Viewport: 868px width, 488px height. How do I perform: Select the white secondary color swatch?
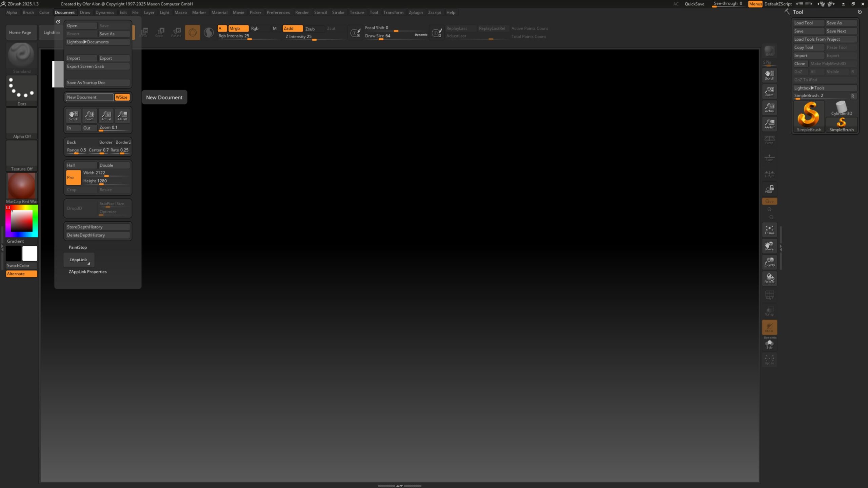coord(30,253)
